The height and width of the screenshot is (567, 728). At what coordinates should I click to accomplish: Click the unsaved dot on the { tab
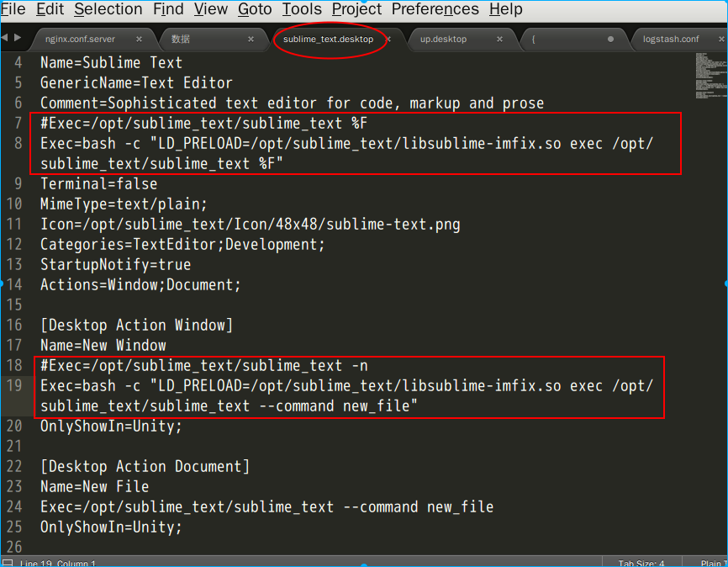point(610,39)
